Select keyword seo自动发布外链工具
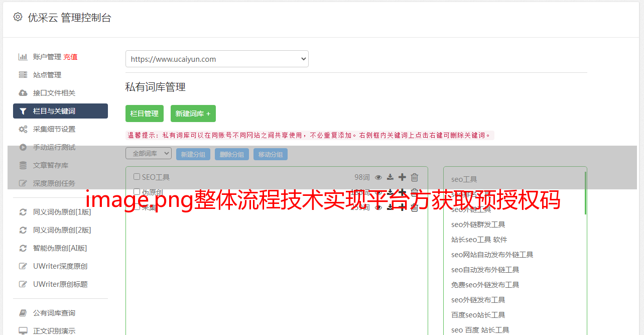644x335 pixels. (x=485, y=270)
